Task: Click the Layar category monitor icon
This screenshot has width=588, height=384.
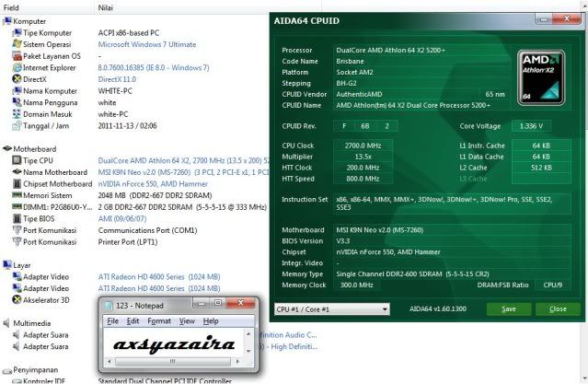Action: 7,265
